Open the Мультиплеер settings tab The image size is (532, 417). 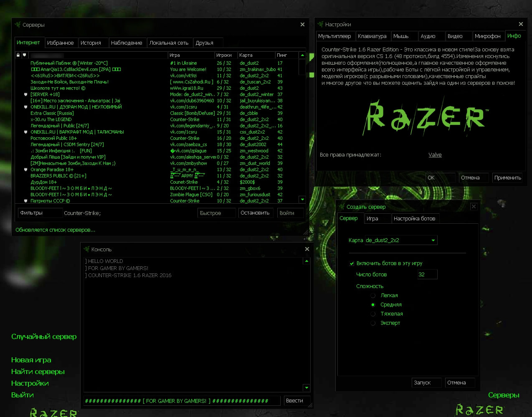pyautogui.click(x=335, y=36)
